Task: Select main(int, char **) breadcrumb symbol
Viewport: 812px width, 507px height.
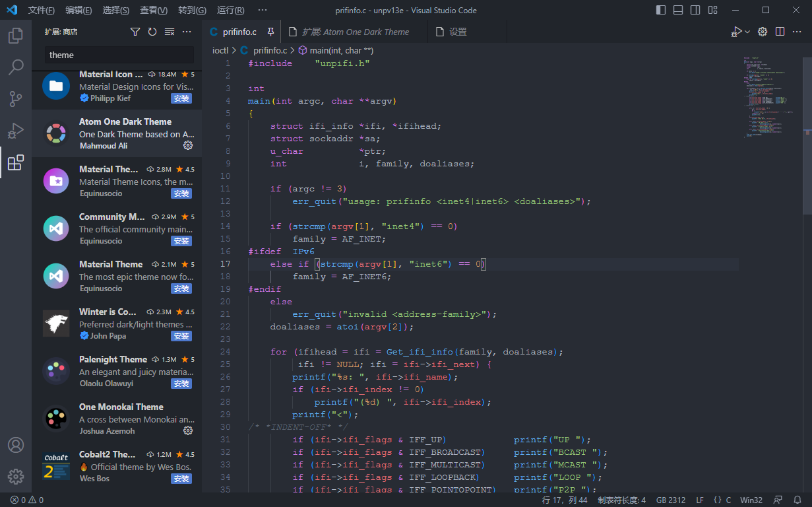Action: 336,50
